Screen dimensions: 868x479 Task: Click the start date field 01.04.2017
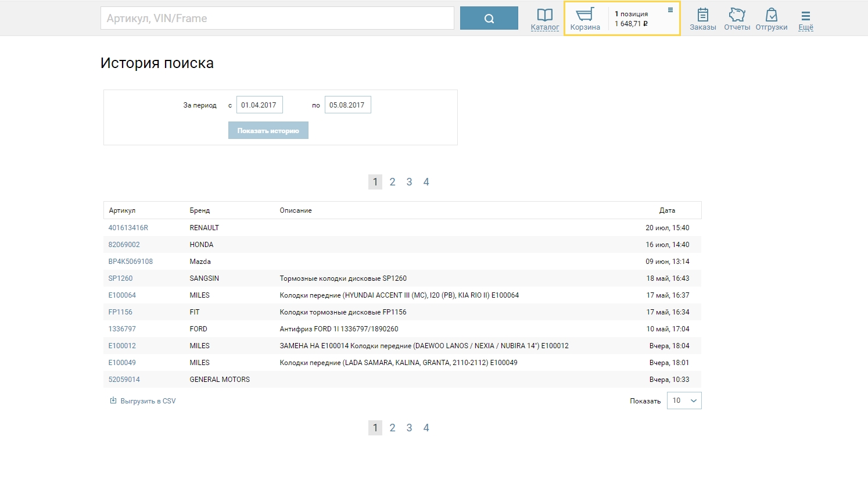coord(259,105)
